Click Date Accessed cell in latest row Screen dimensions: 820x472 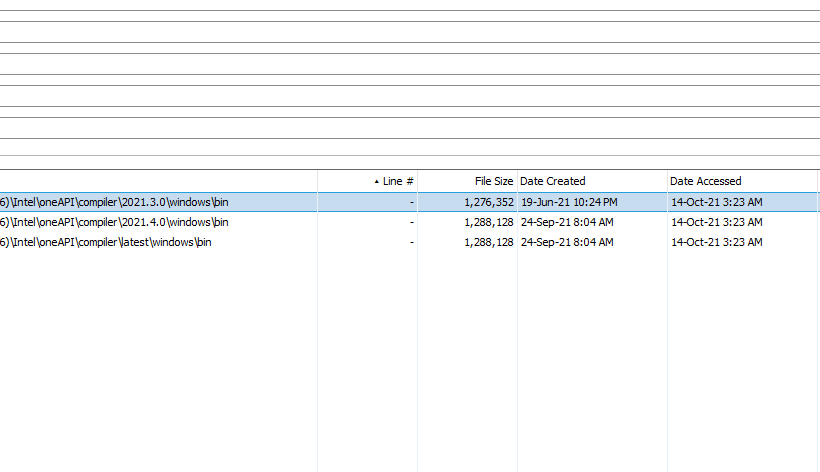(x=716, y=242)
